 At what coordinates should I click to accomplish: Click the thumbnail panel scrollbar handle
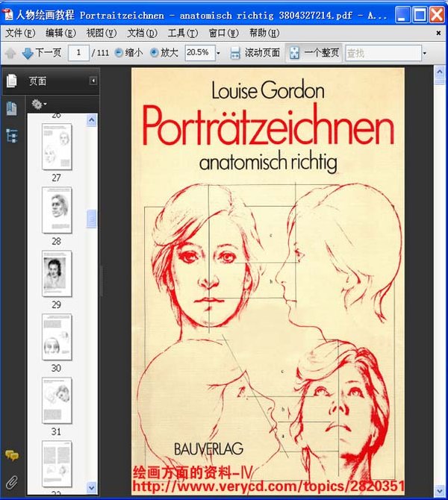(92, 219)
